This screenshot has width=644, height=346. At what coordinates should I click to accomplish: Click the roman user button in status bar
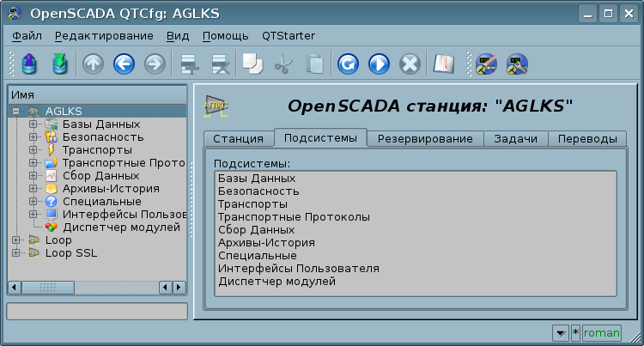click(601, 332)
